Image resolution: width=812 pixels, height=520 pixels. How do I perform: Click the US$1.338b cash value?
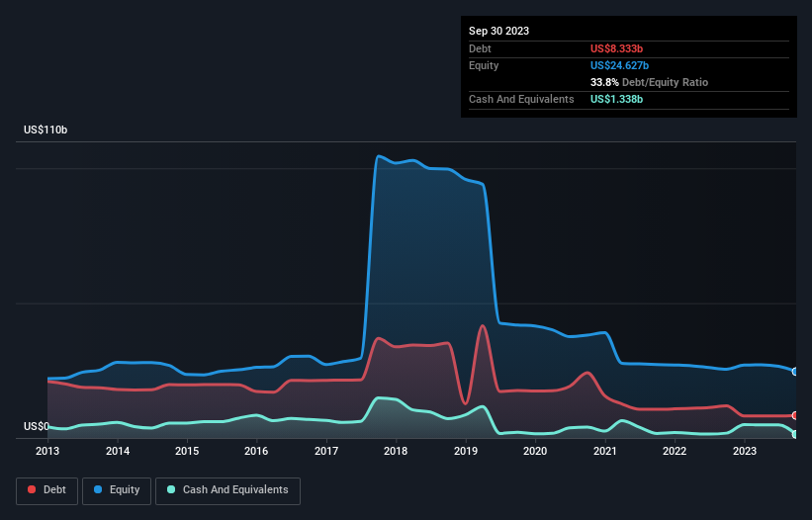pos(616,99)
